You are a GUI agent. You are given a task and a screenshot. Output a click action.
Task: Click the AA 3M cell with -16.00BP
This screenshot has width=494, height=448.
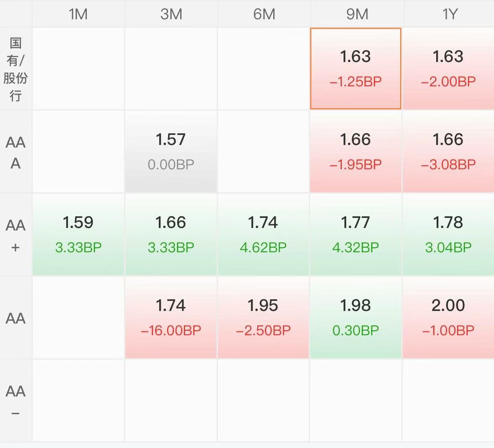point(171,318)
